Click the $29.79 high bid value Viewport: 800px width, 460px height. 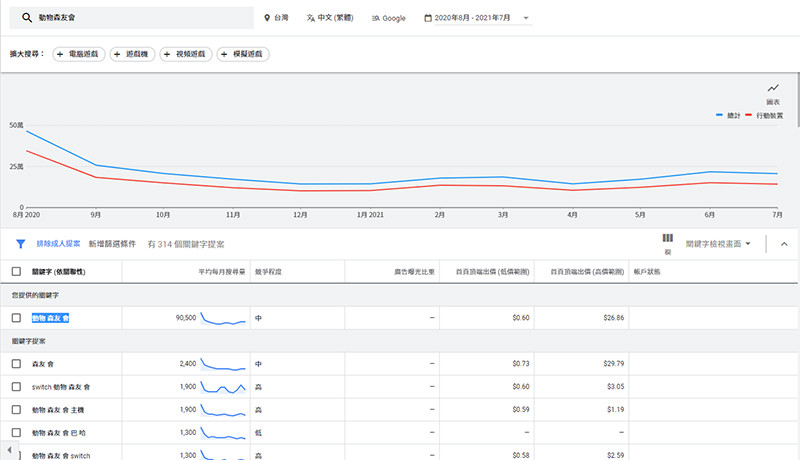pos(613,364)
